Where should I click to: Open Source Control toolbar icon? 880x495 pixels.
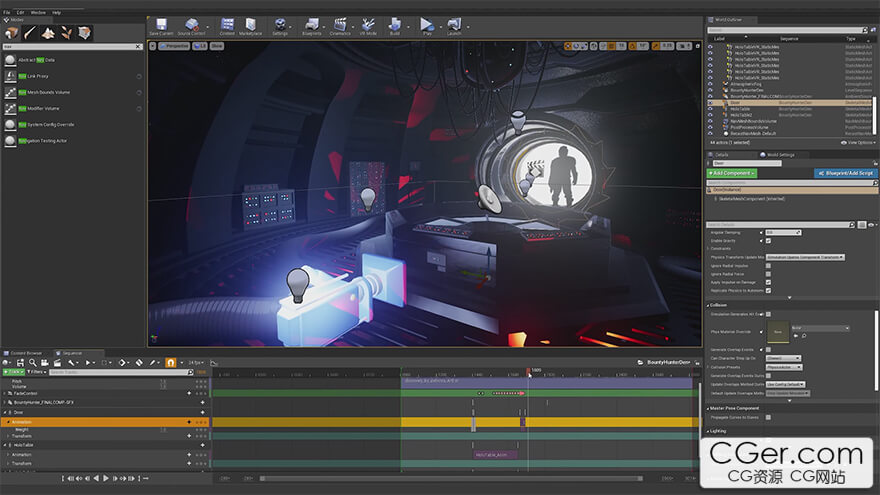[191, 26]
